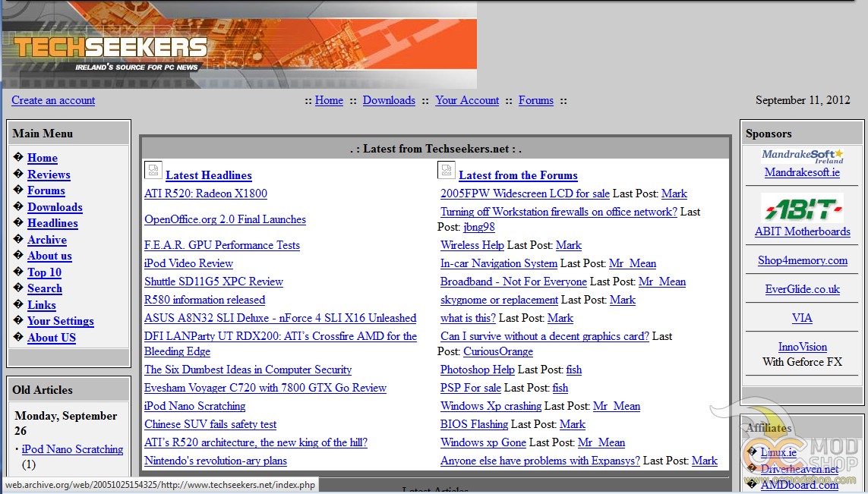Image resolution: width=868 pixels, height=494 pixels.
Task: Open what is this? forum thread
Action: coord(468,318)
